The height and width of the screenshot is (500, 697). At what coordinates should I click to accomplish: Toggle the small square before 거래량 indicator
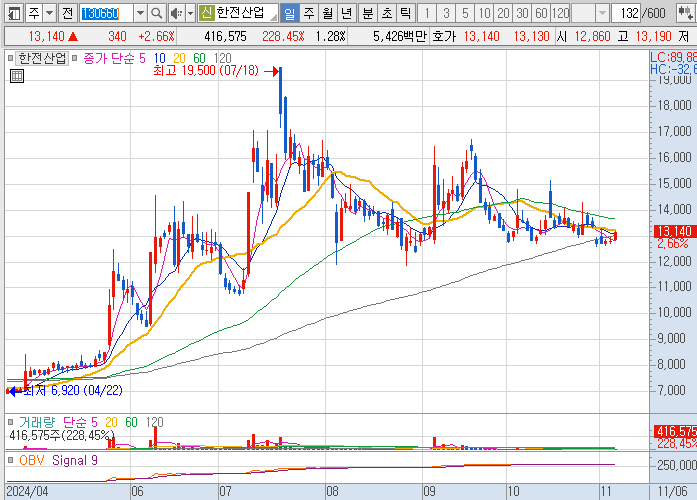10,422
